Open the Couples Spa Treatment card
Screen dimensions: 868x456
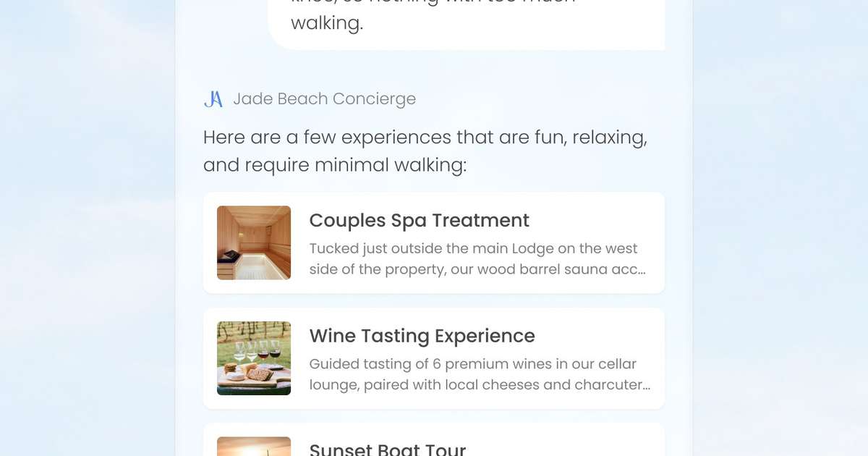coord(434,242)
